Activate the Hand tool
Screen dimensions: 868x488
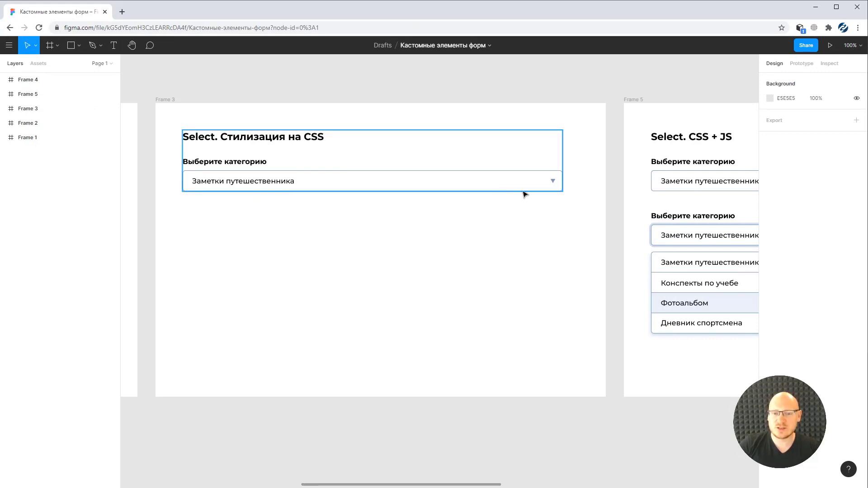132,45
